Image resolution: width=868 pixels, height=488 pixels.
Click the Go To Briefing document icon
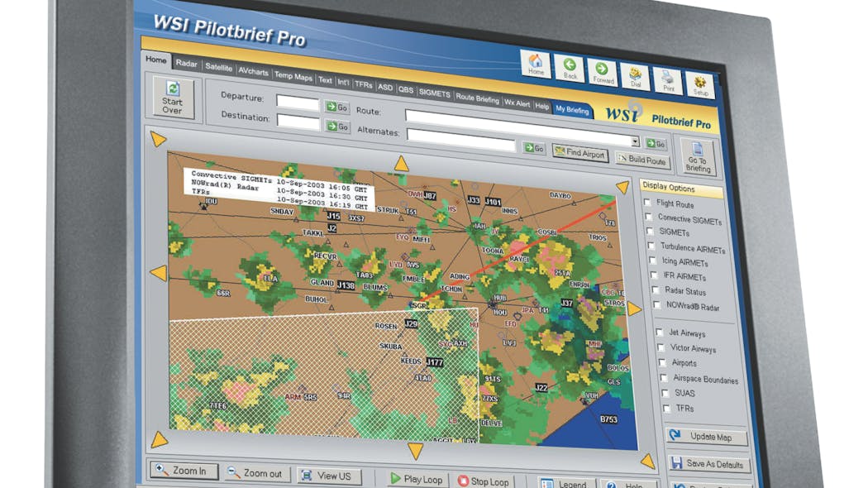(699, 155)
